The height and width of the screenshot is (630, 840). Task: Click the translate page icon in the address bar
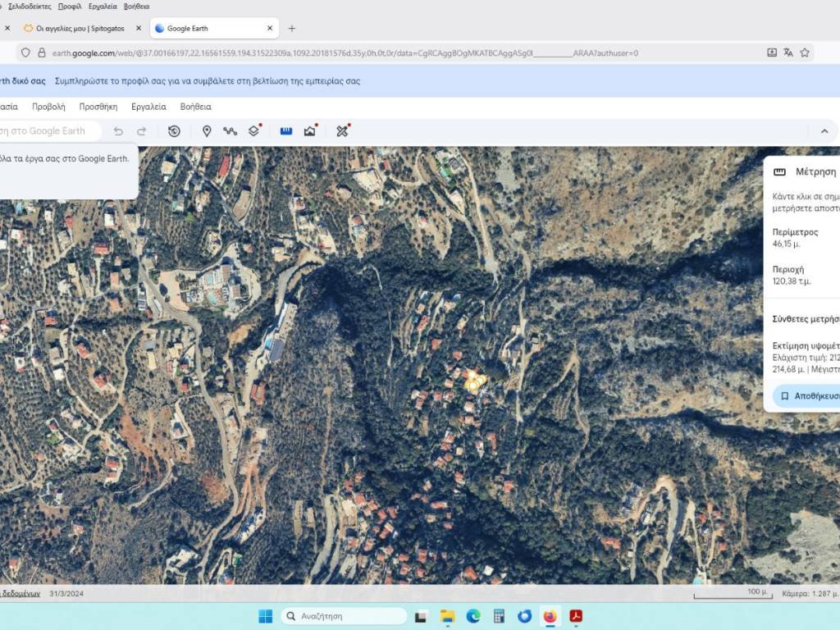coord(788,52)
